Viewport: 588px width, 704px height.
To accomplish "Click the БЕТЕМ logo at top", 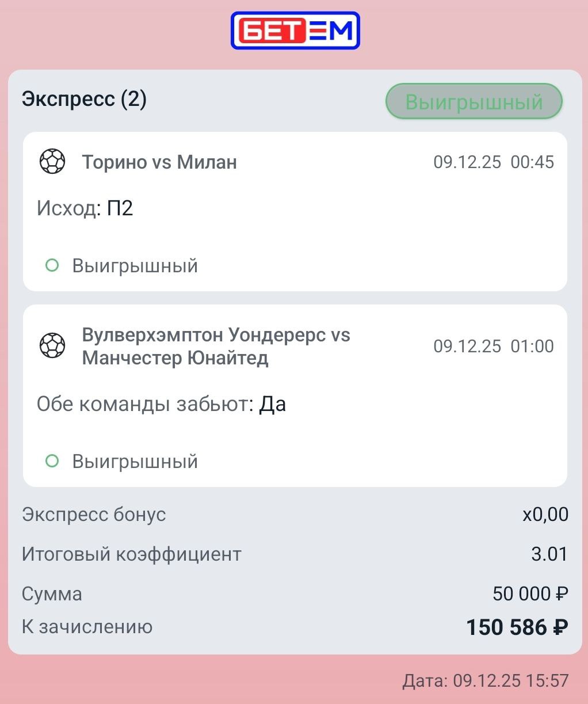I will coord(295,31).
